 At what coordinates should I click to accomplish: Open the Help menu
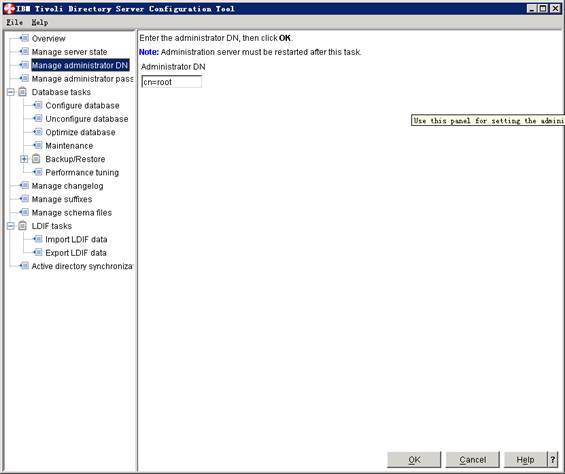[x=40, y=22]
